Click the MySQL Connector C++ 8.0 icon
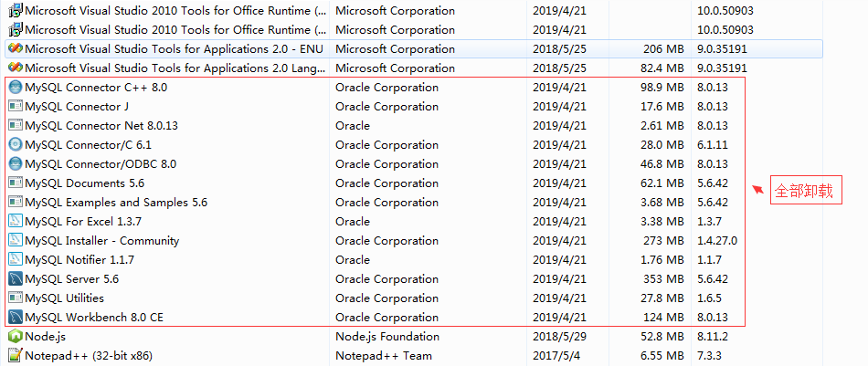The image size is (868, 366). click(x=16, y=88)
